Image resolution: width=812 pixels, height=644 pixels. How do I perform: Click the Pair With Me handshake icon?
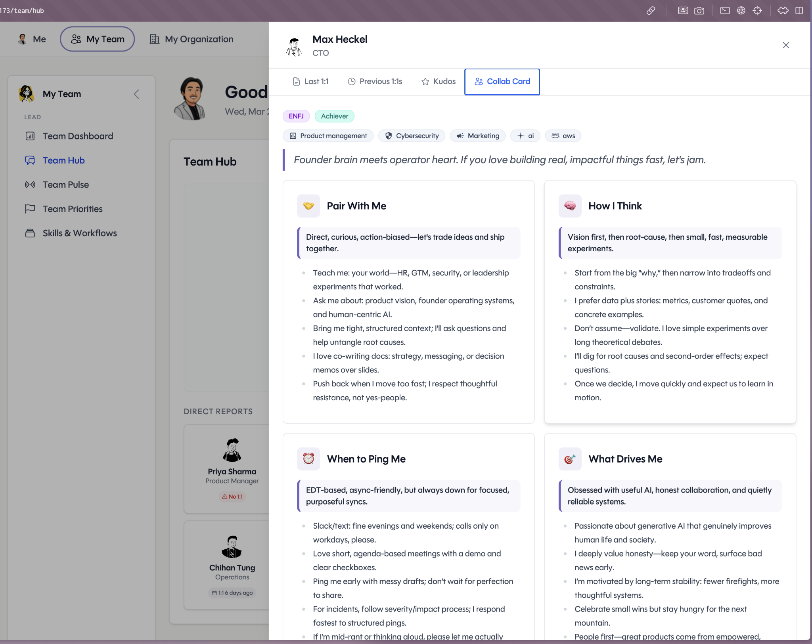[x=308, y=206]
